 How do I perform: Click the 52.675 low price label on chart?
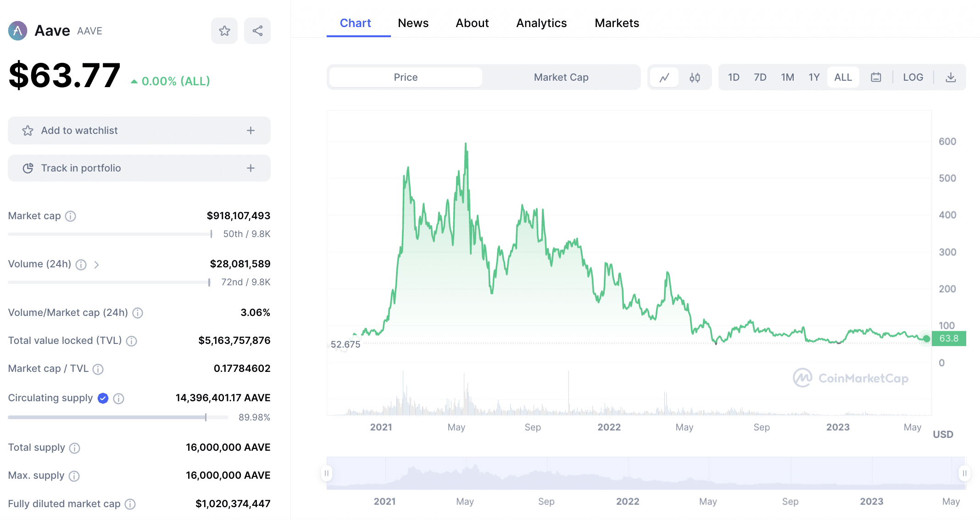click(x=345, y=344)
